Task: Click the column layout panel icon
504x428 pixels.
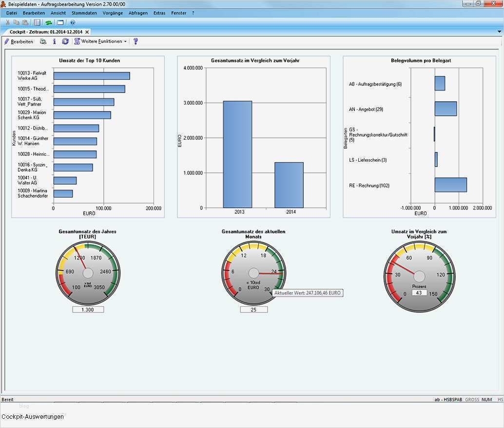Action: tap(37, 22)
